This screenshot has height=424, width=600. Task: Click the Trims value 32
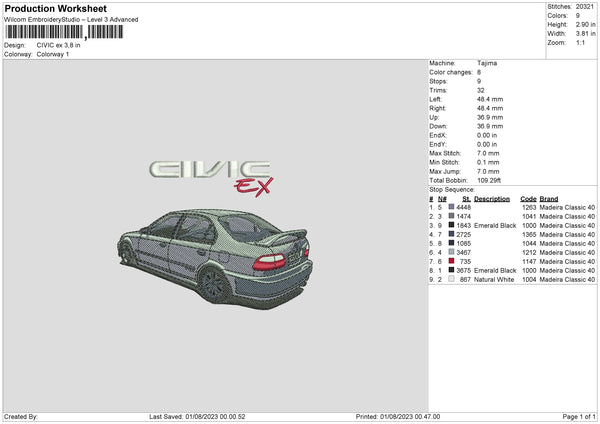pos(481,90)
